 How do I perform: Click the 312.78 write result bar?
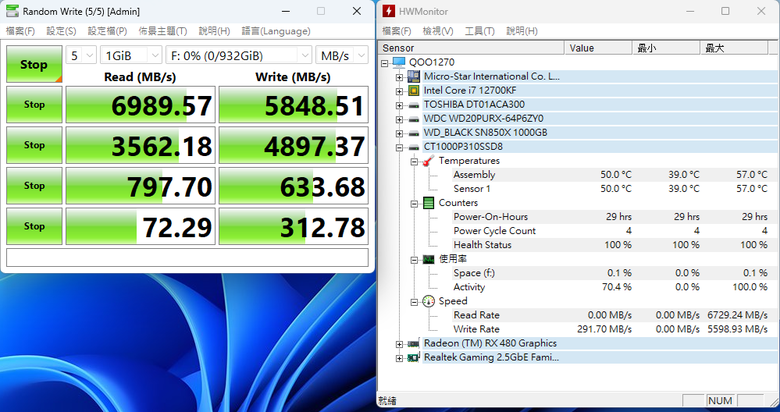(293, 226)
